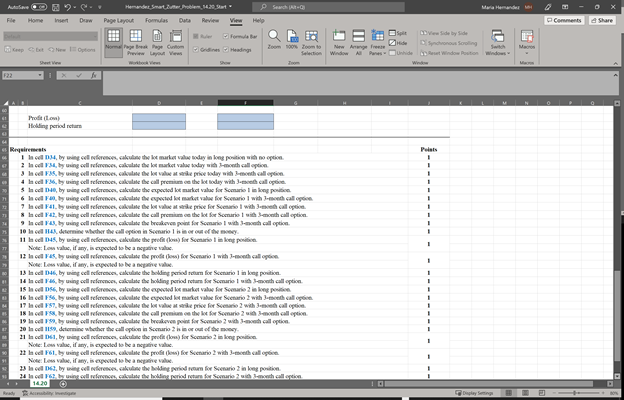Open Page Break Preview view

(x=136, y=43)
